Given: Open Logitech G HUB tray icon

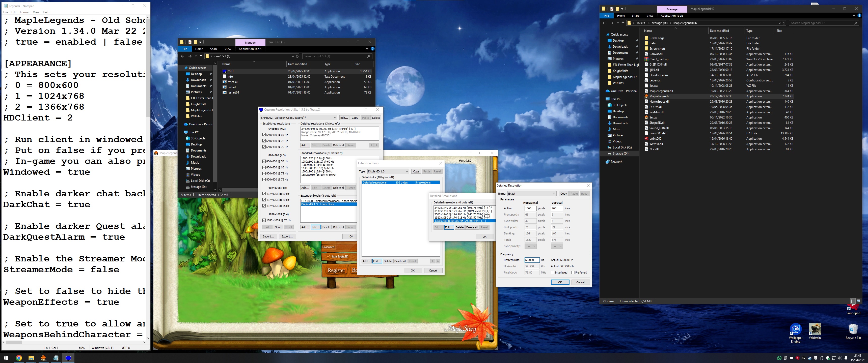Looking at the screenshot, I should pyautogui.click(x=804, y=358).
